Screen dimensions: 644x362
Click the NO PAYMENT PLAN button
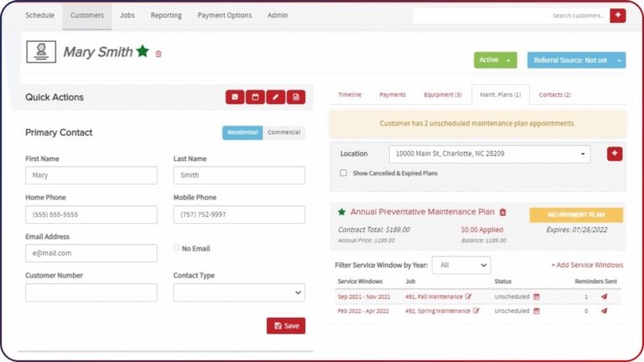coord(576,215)
